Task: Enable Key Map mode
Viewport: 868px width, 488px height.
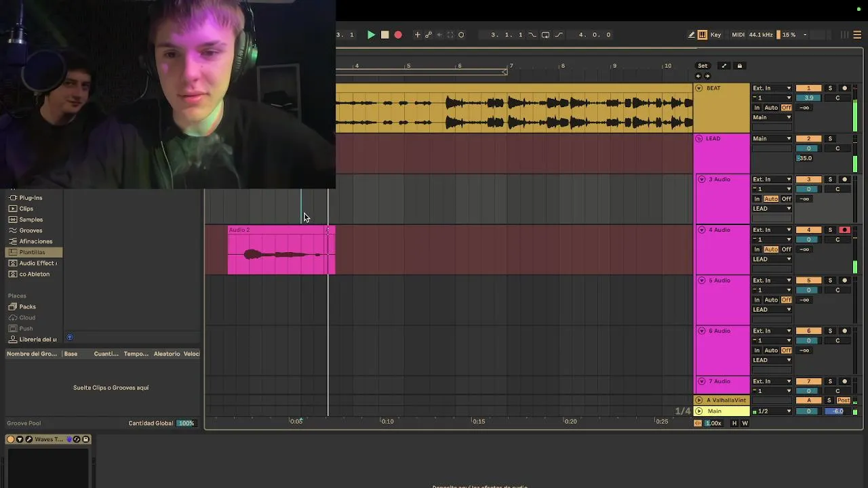Action: click(715, 35)
